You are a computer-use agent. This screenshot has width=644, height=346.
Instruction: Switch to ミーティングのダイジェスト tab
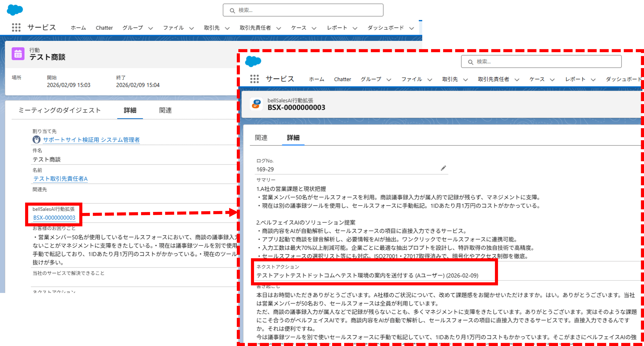point(60,110)
